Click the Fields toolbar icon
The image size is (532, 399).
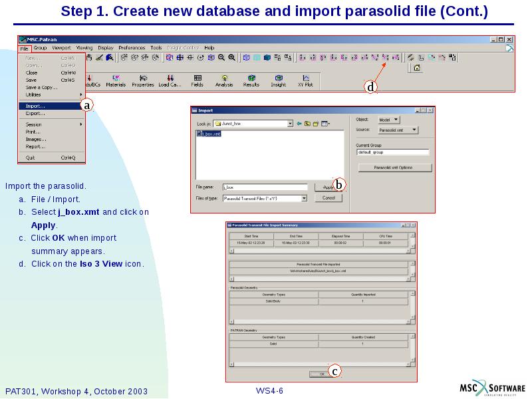[x=196, y=78]
